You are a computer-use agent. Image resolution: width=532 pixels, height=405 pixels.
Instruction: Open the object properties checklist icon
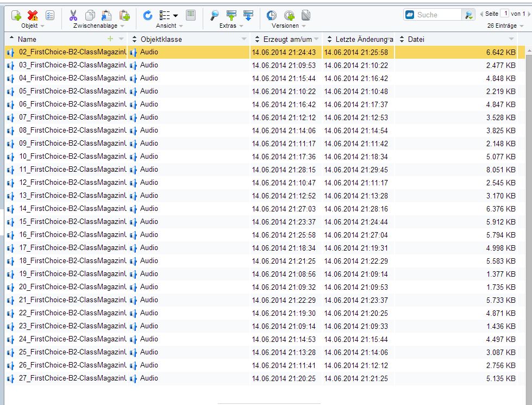pyautogui.click(x=50, y=15)
